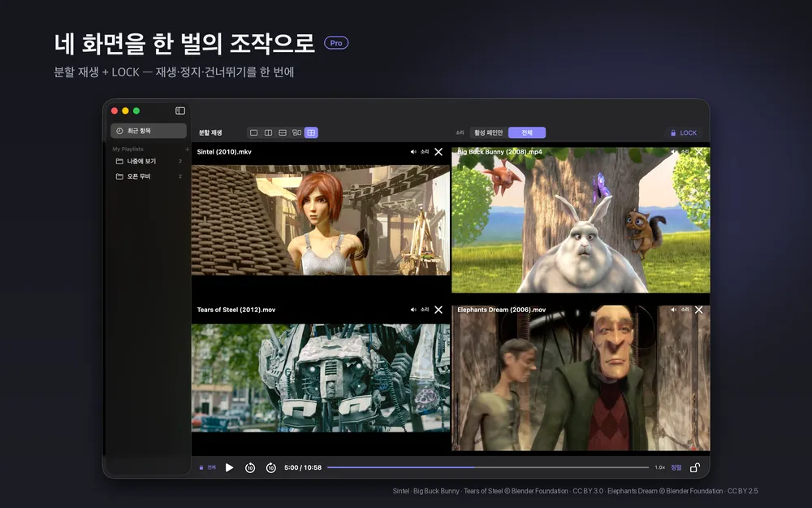Add a new playlist with plus icon
The width and height of the screenshot is (812, 508).
pyautogui.click(x=187, y=150)
